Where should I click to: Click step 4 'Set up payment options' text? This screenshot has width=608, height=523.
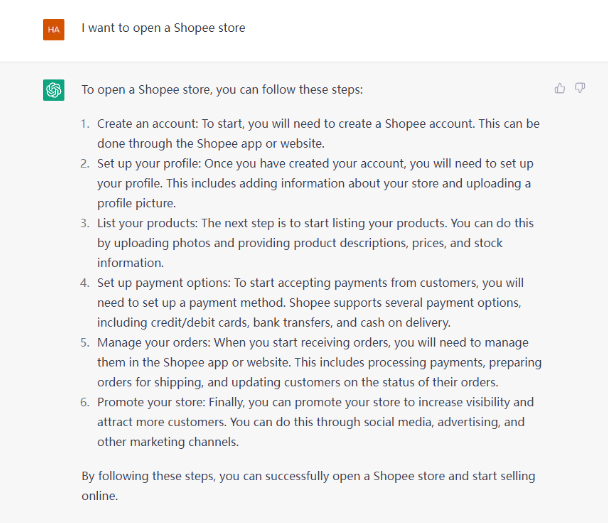tap(164, 283)
